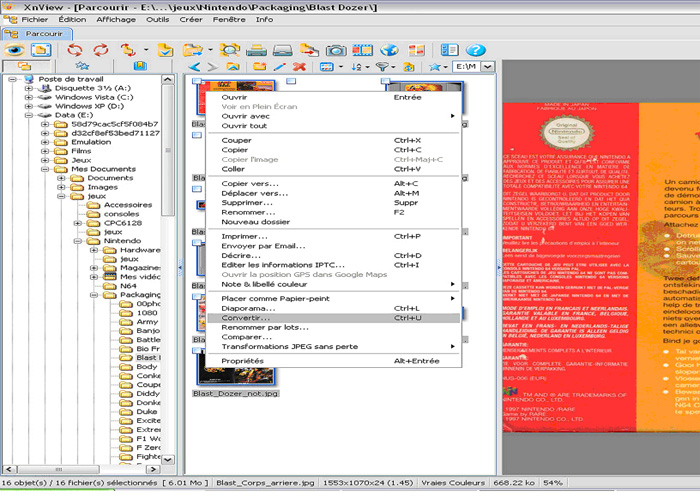
Task: Launch the search files magnifier icon
Action: (229, 50)
